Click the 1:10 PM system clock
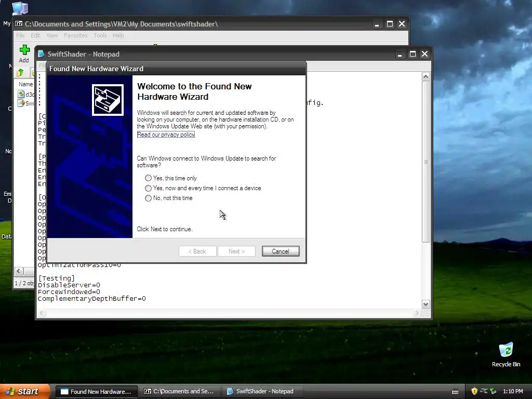The height and width of the screenshot is (399, 532). 513,391
